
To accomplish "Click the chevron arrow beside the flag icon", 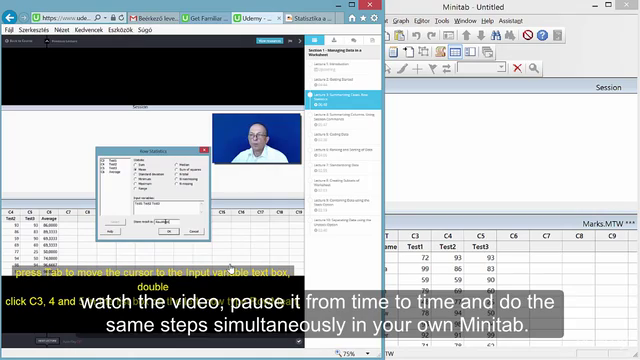I will tap(300, 41).
